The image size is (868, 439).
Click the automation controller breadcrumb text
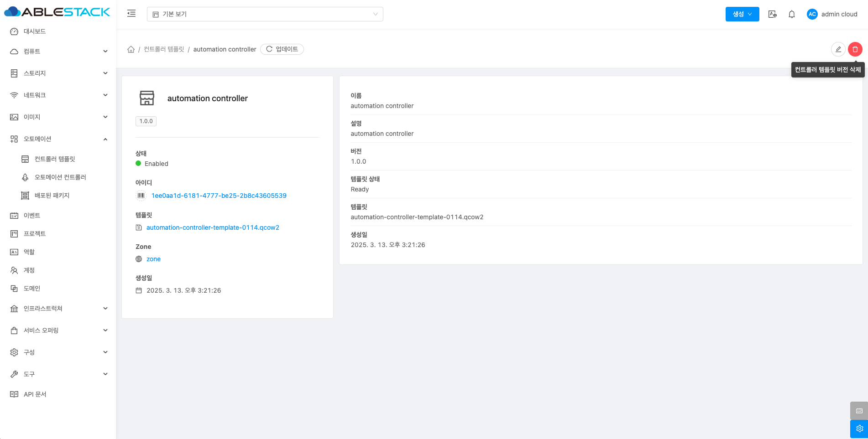(225, 49)
